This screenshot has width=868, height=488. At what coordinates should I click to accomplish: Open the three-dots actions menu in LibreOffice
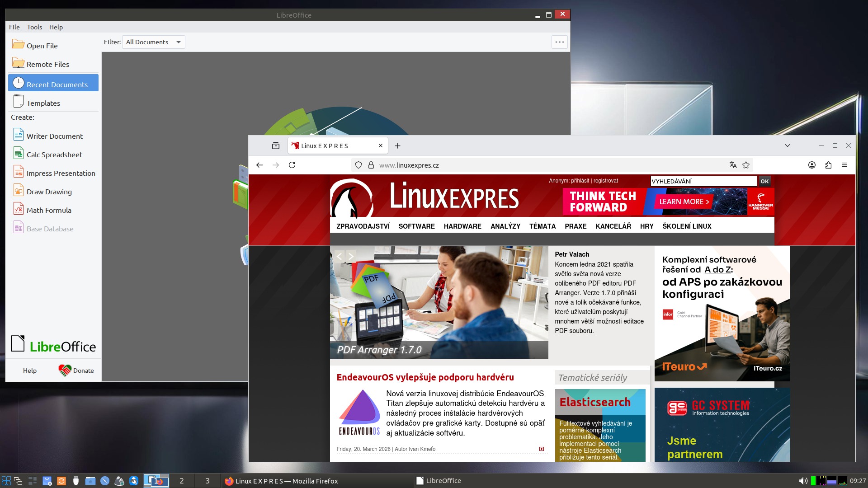[560, 42]
